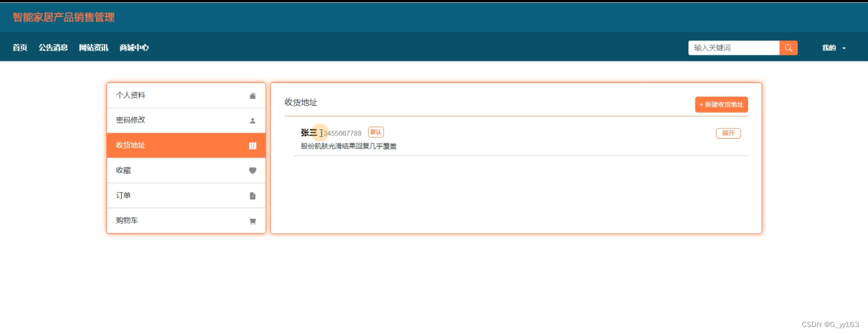Open 商城中心 in the navigation bar
Viewport: 868px width, 334px height.
(x=134, y=48)
